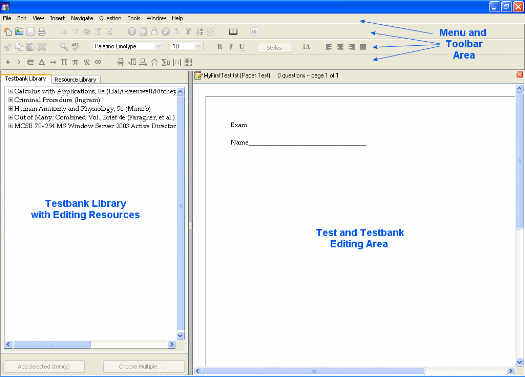
Task: Expand Human Anatomy and Physiology testbank
Action: pyautogui.click(x=10, y=108)
